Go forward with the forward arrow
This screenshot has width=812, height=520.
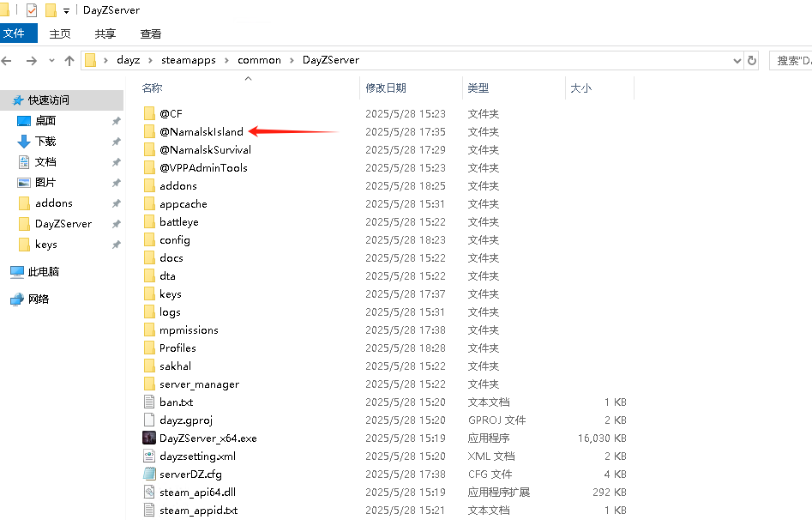[x=32, y=61]
